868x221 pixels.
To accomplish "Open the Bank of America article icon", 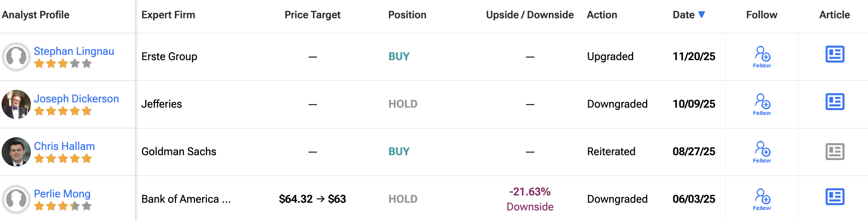I will click(835, 197).
